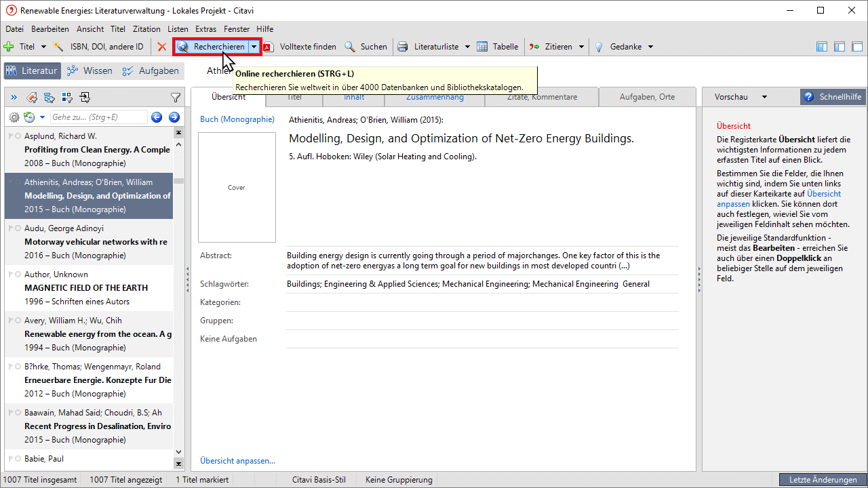Select the single-pane layout icon

856,47
